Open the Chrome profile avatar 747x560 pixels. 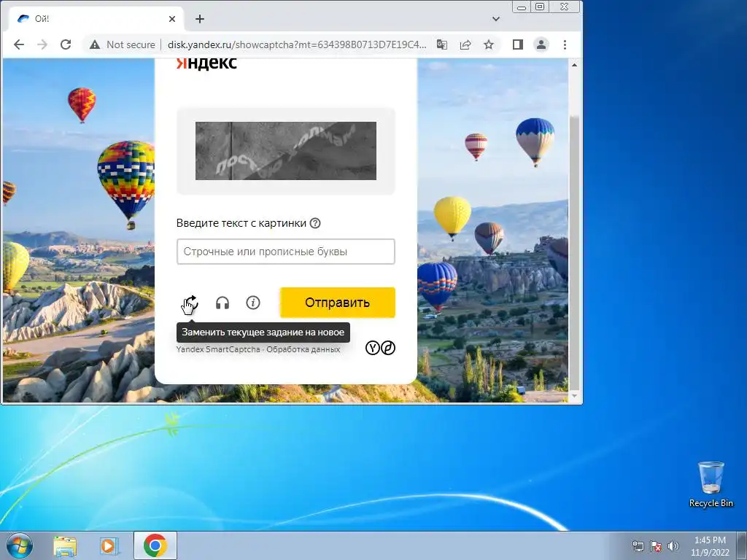coord(541,44)
